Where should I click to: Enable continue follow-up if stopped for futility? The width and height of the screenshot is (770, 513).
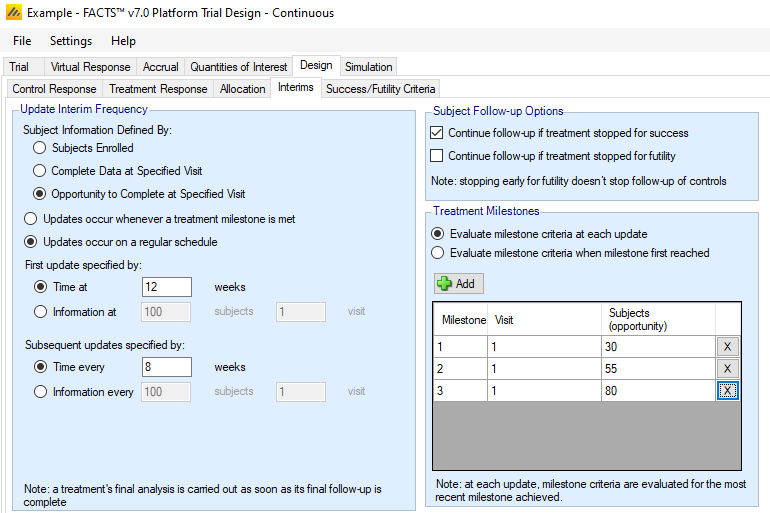click(436, 155)
